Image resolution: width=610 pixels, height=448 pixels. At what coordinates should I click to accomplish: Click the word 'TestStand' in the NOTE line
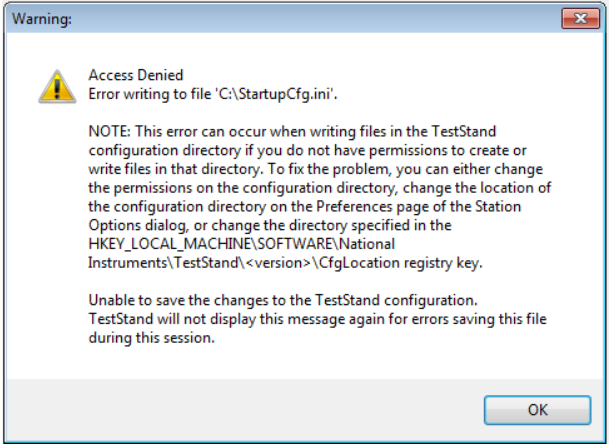click(464, 131)
